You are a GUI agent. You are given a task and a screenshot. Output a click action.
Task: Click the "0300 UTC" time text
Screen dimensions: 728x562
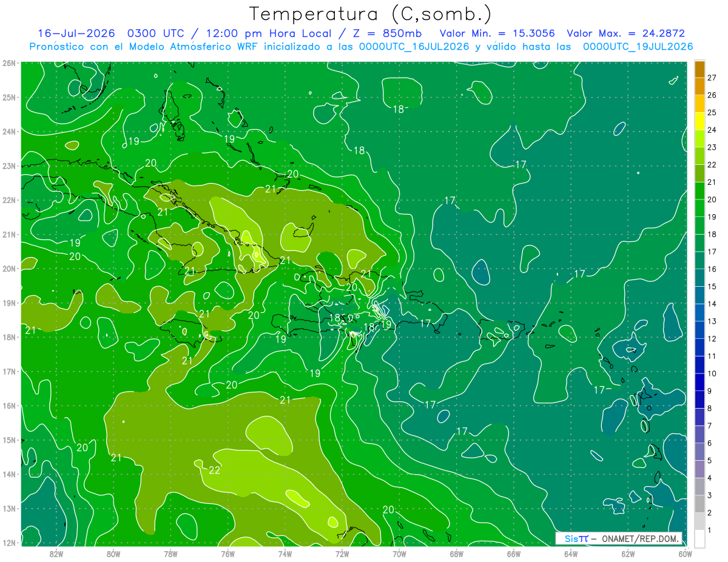coord(157,33)
